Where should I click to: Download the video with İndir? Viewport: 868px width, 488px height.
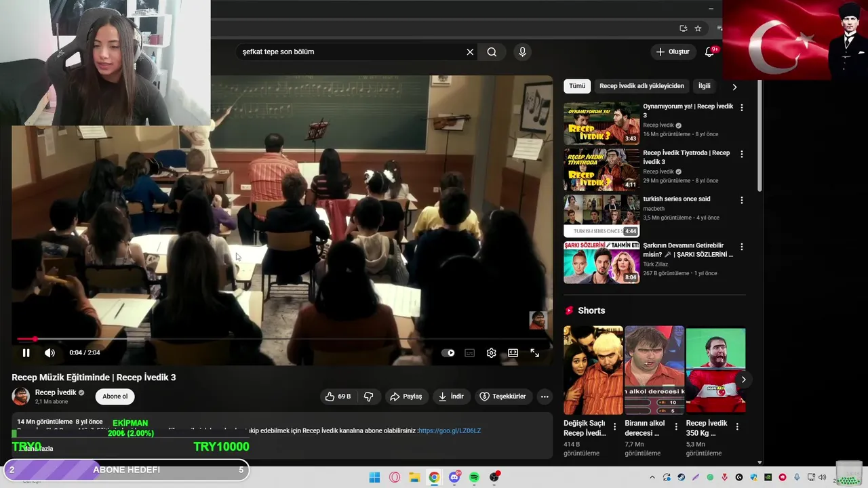[451, 396]
